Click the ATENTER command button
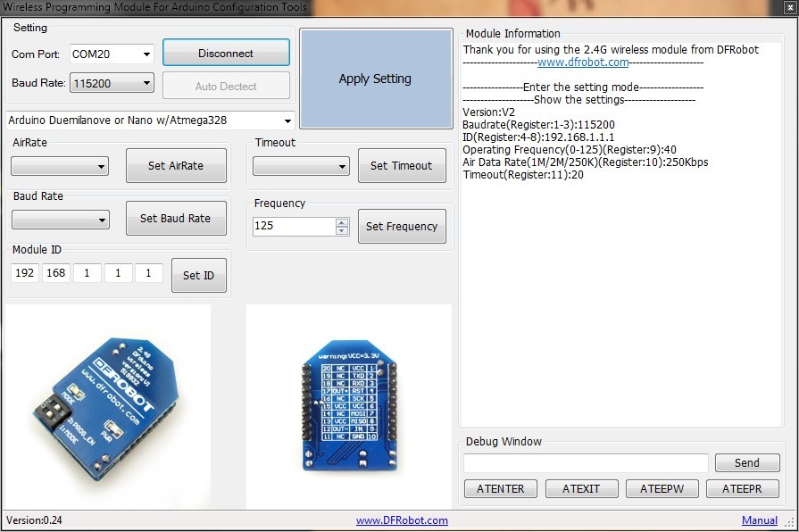 click(501, 488)
